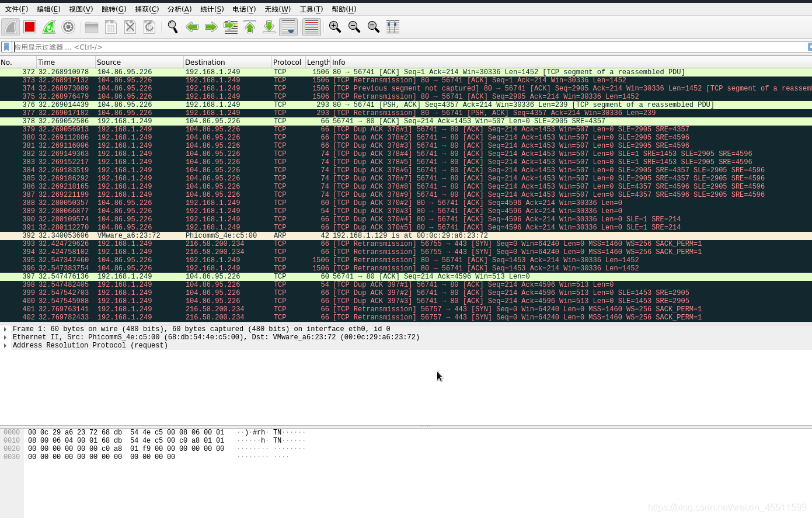Open the 电话(Y) menu
Image resolution: width=812 pixels, height=518 pixels.
(x=244, y=9)
